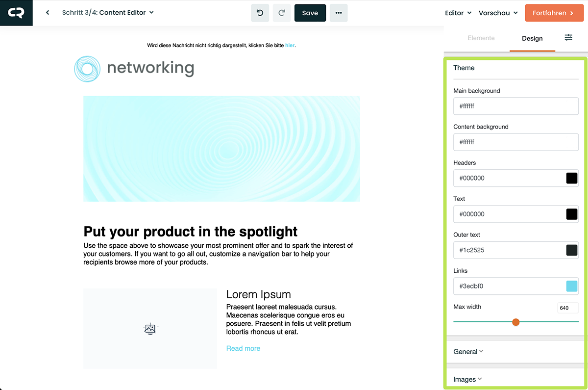The width and height of the screenshot is (588, 390).
Task: Select the image placeholder icon
Action: click(x=150, y=329)
